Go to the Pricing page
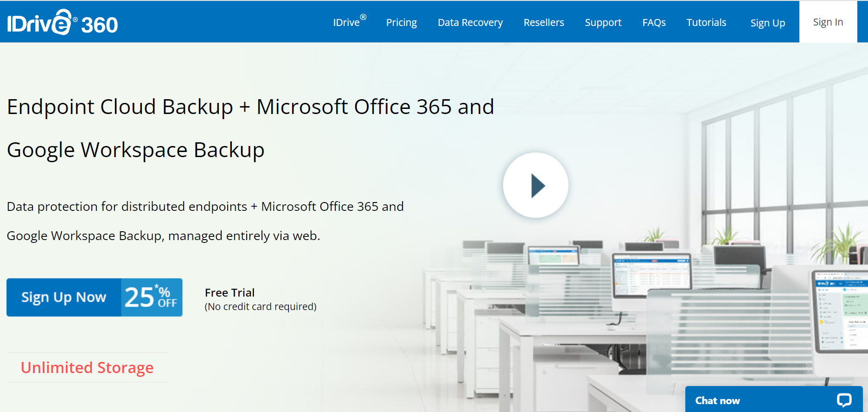 click(402, 22)
